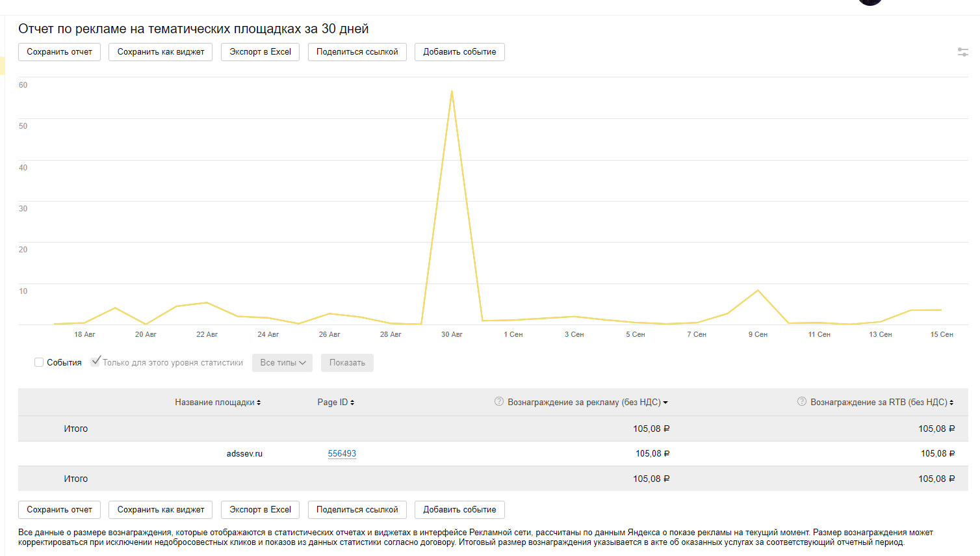Sort table using Page ID arrows

point(352,403)
